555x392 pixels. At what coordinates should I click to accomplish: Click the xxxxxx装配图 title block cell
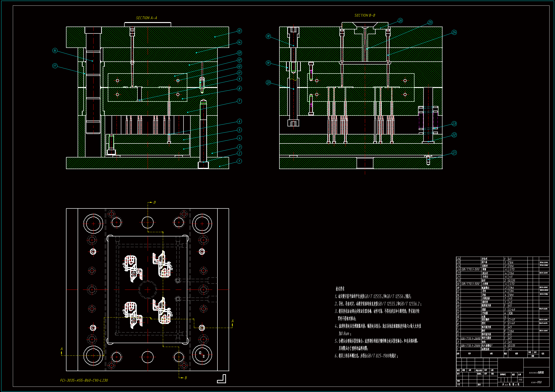pos(536,373)
